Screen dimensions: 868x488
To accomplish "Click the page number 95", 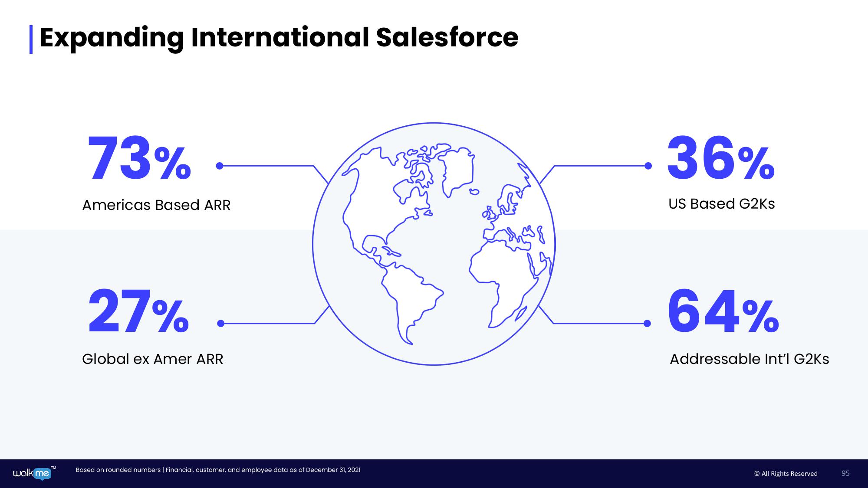I will (845, 473).
